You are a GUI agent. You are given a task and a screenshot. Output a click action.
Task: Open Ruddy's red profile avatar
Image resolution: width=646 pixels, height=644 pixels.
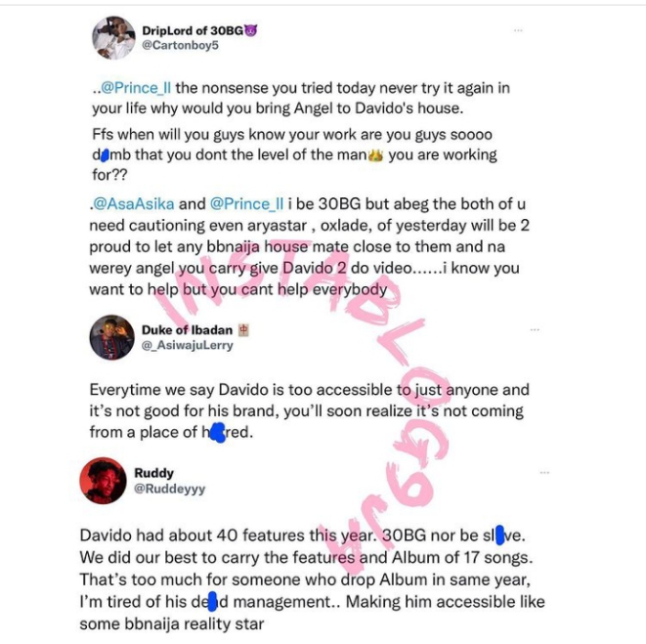pos(103,481)
